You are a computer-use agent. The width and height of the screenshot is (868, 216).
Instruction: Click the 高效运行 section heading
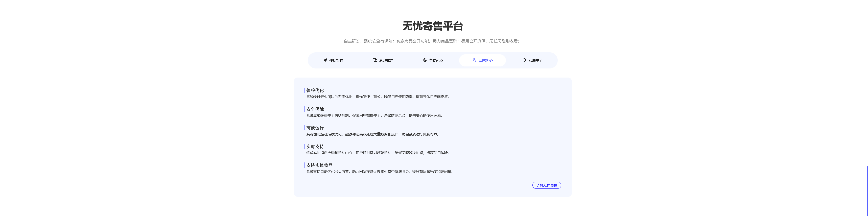point(315,128)
